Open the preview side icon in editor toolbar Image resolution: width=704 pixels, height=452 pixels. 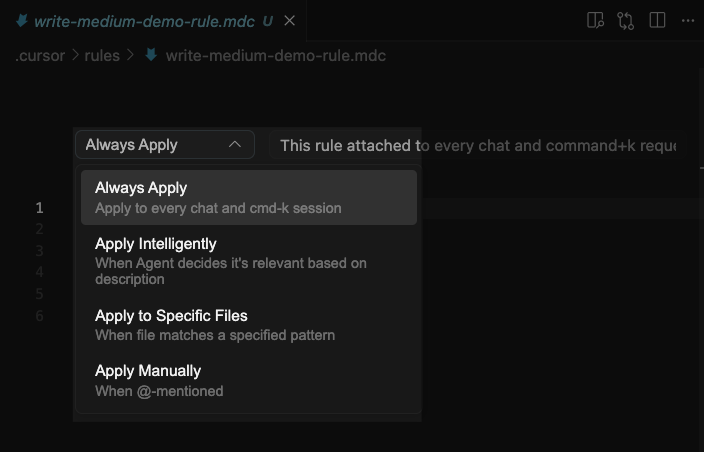point(595,20)
